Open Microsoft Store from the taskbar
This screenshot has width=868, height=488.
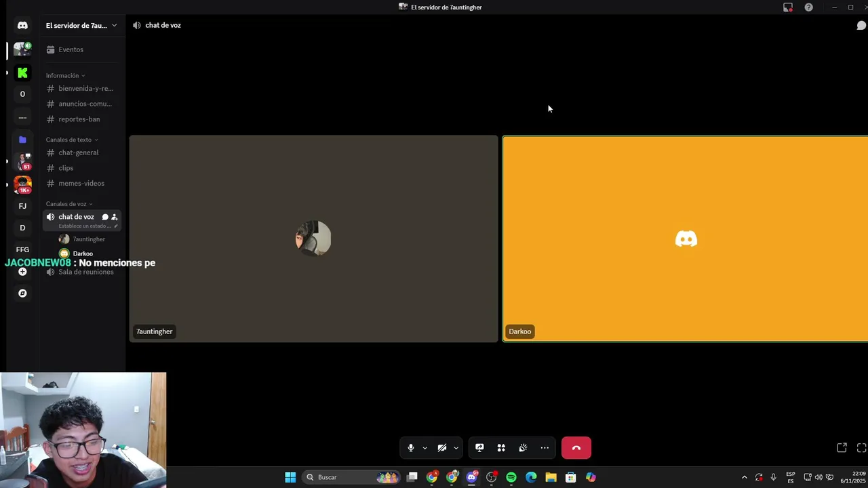[x=570, y=477]
